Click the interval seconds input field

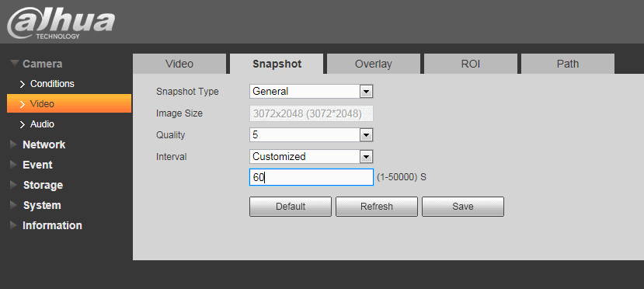pyautogui.click(x=312, y=177)
